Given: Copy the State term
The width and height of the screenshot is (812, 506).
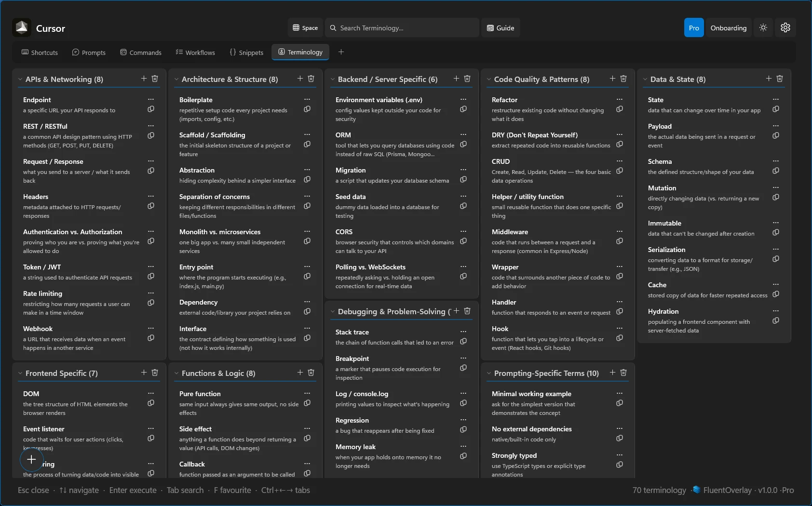Looking at the screenshot, I should tap(776, 109).
